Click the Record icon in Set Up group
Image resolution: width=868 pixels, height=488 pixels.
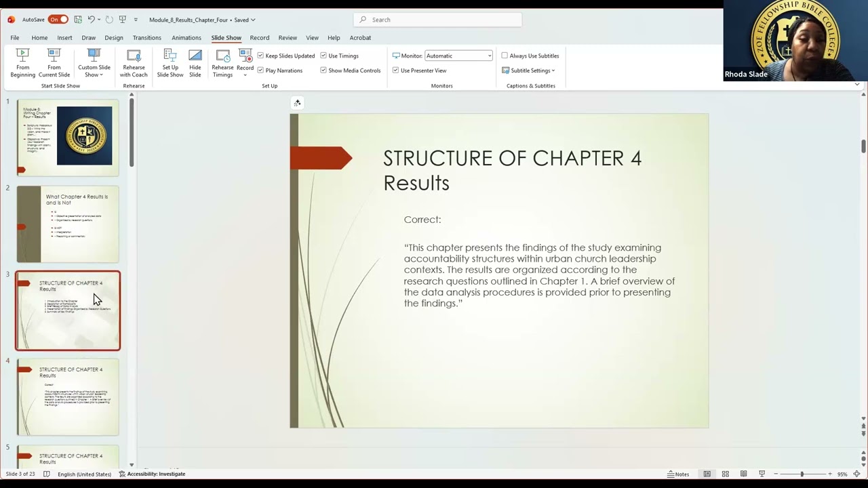(x=245, y=57)
